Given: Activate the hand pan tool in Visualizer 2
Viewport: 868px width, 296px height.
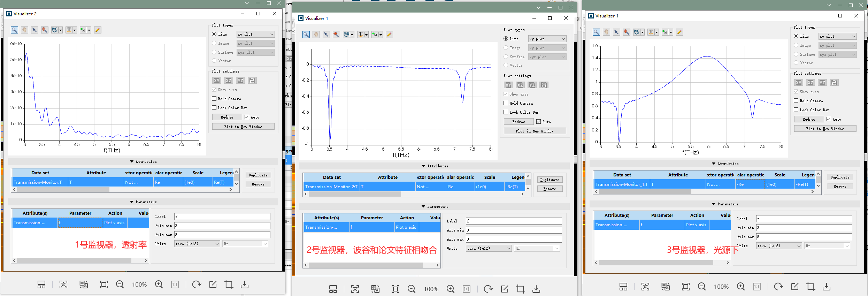Looking at the screenshot, I should tap(24, 30).
